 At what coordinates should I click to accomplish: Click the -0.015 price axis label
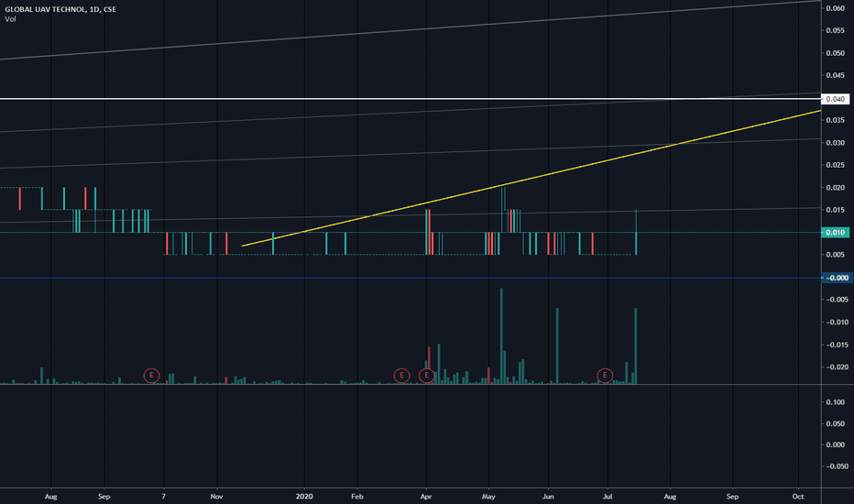837,345
